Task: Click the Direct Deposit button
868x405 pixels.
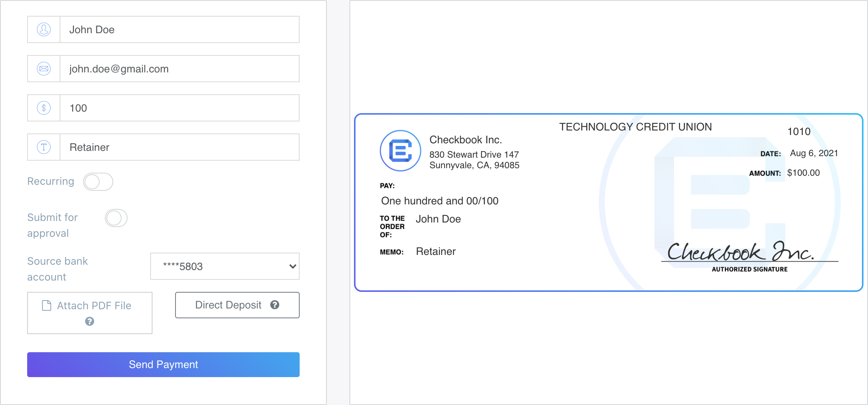Action: tap(237, 305)
